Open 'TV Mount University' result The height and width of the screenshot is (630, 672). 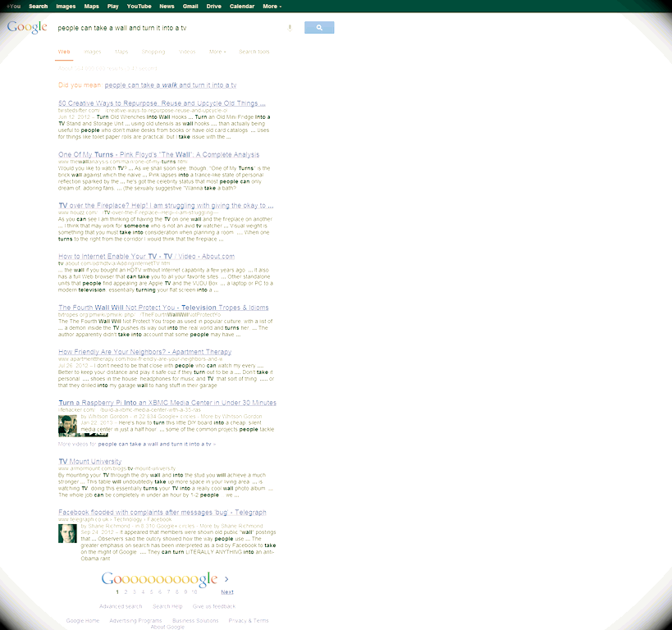coord(90,462)
